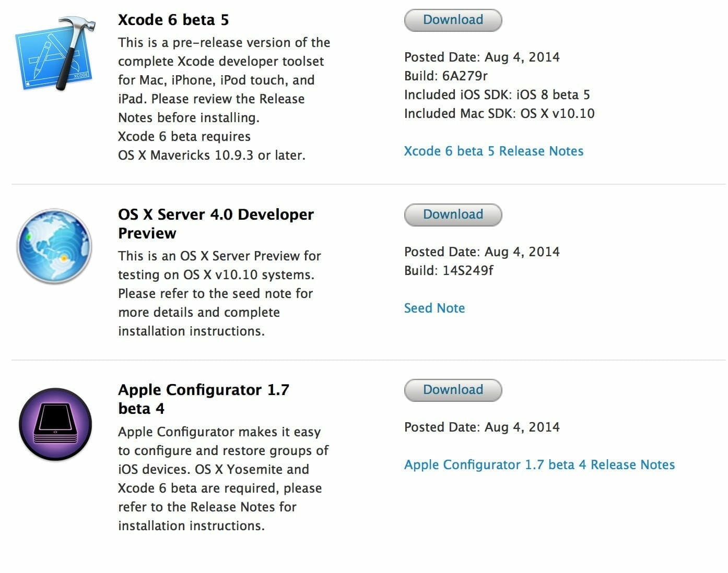
Task: Open Apple Configurator 1.7 beta 4 Release Notes
Action: tap(539, 465)
